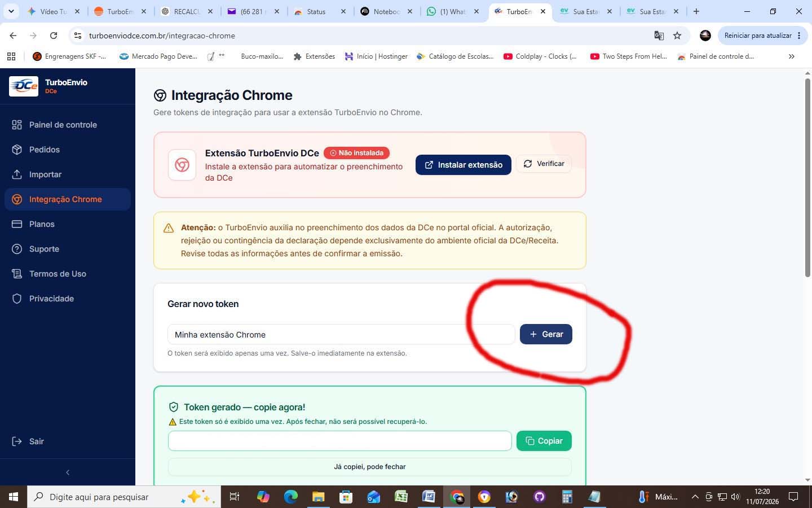Click Chrome extension icon in extension card

tap(182, 165)
